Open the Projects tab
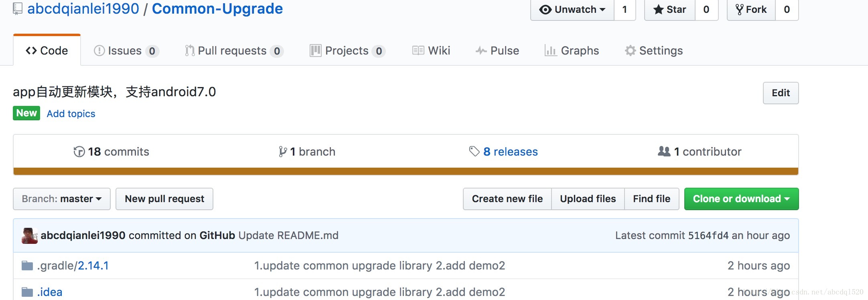The width and height of the screenshot is (868, 300). 348,51
